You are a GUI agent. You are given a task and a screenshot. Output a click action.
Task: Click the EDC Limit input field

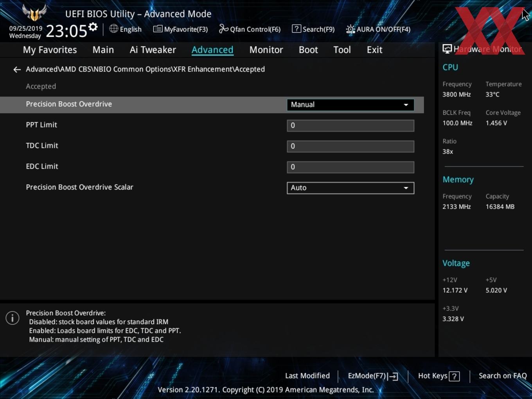coord(350,167)
